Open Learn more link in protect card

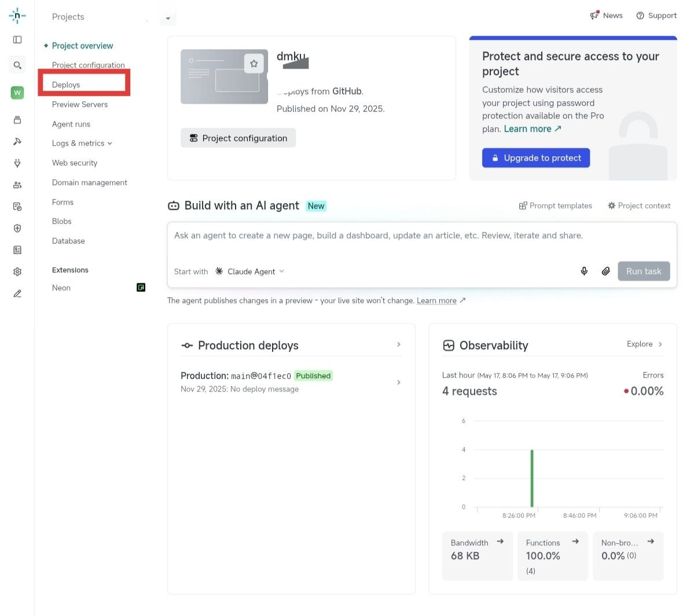tap(533, 128)
